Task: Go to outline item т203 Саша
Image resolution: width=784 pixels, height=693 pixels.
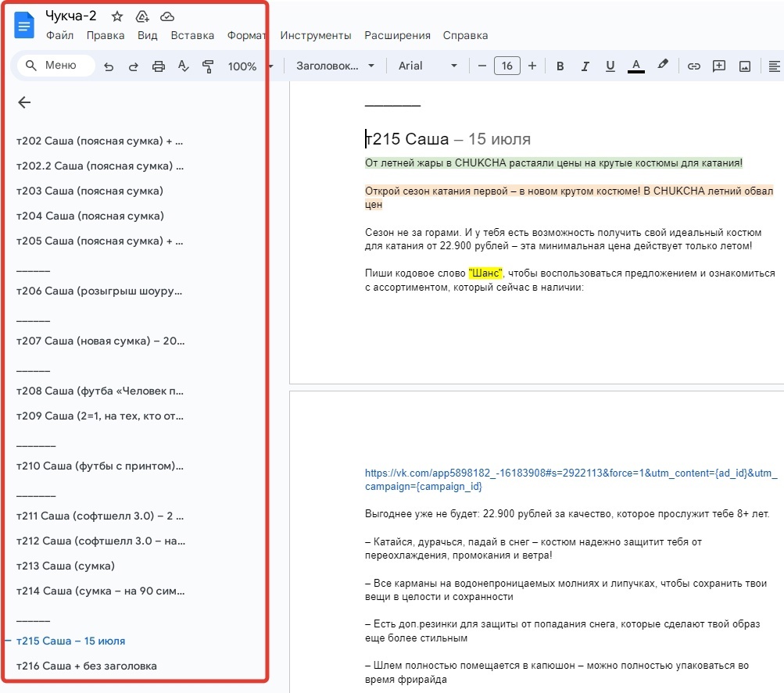Action: pos(90,191)
